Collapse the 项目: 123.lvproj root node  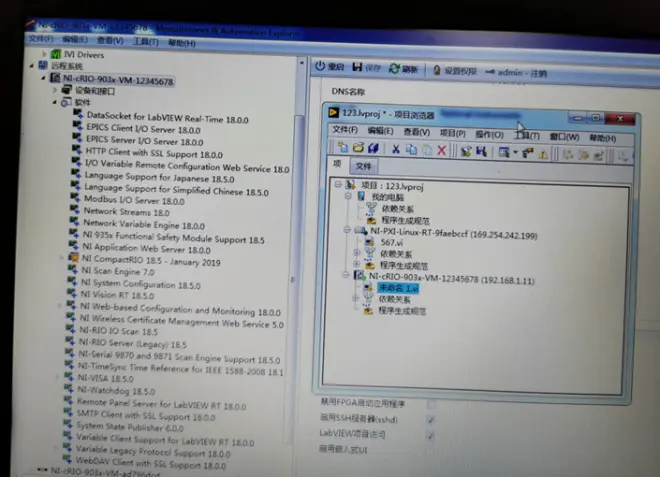pyautogui.click(x=338, y=184)
